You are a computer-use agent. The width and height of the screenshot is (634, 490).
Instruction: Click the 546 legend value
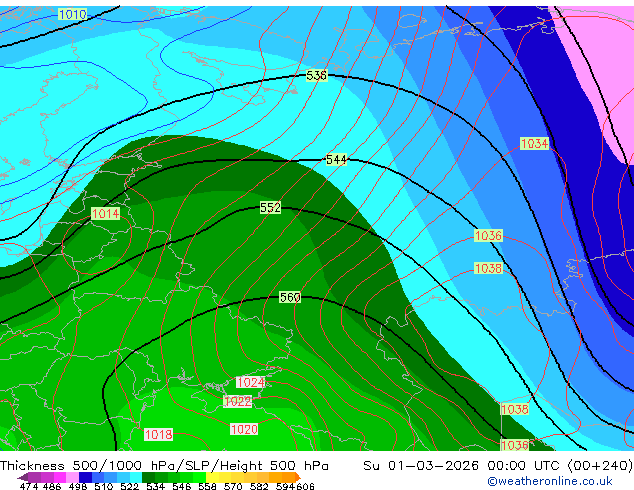tap(182, 486)
